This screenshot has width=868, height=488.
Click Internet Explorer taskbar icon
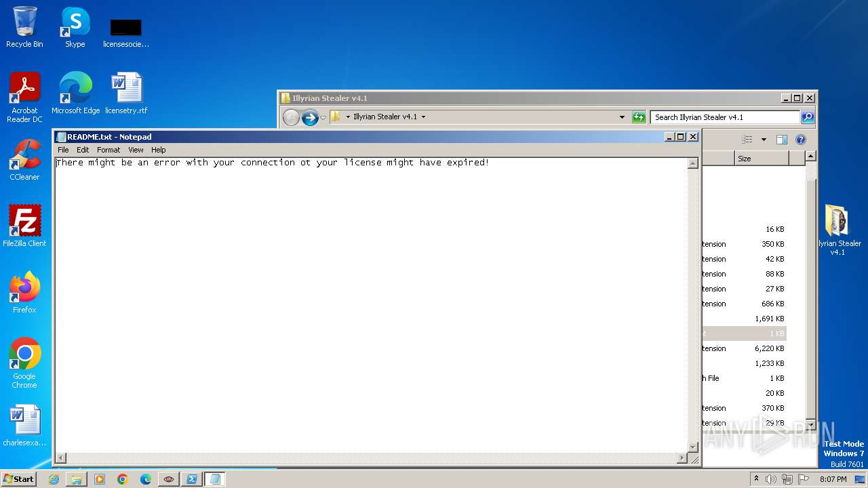click(54, 479)
